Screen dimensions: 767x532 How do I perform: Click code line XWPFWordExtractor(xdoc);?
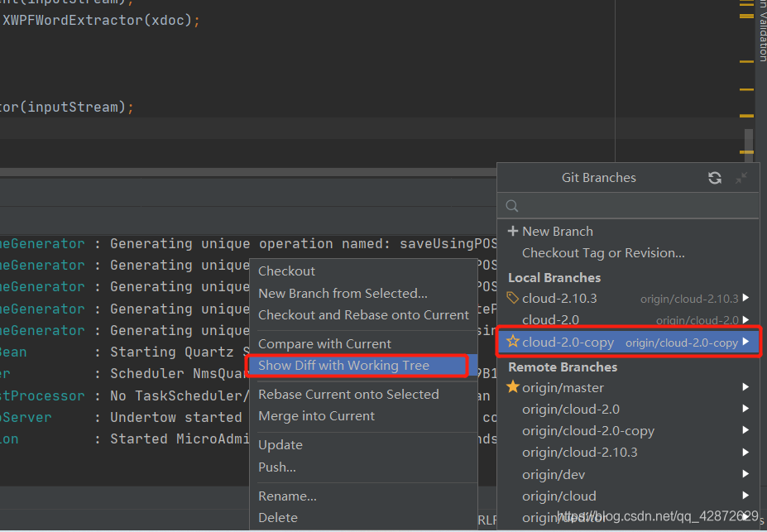pos(101,21)
